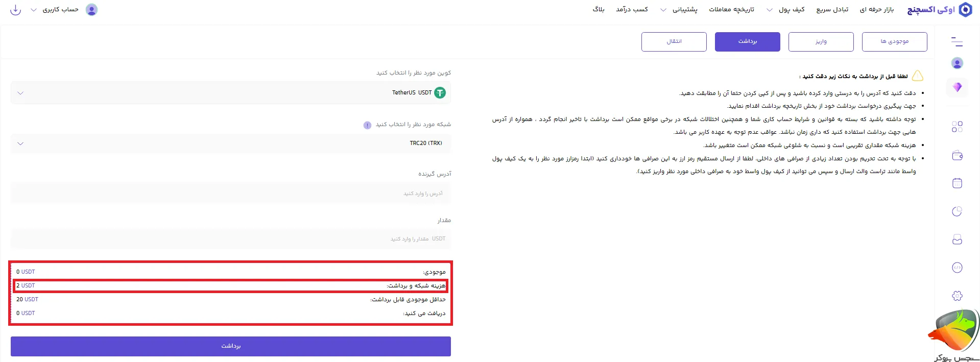Click the مقدار field label

point(444,221)
